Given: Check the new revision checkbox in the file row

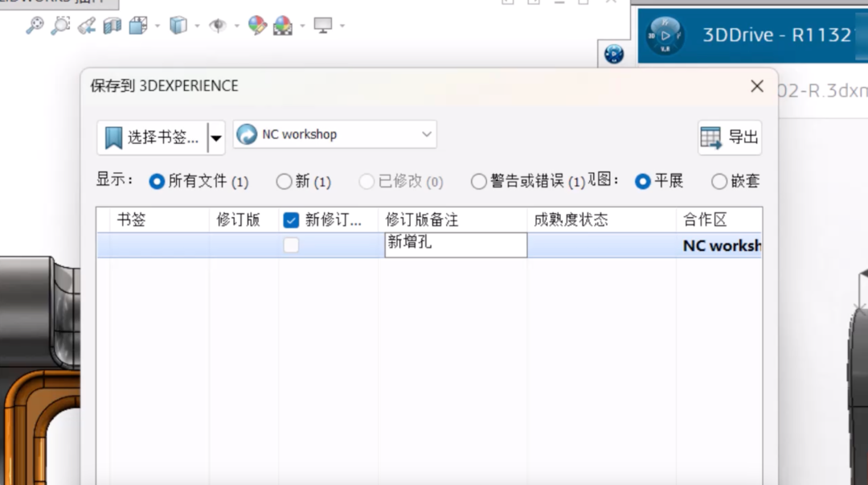Looking at the screenshot, I should [x=291, y=245].
